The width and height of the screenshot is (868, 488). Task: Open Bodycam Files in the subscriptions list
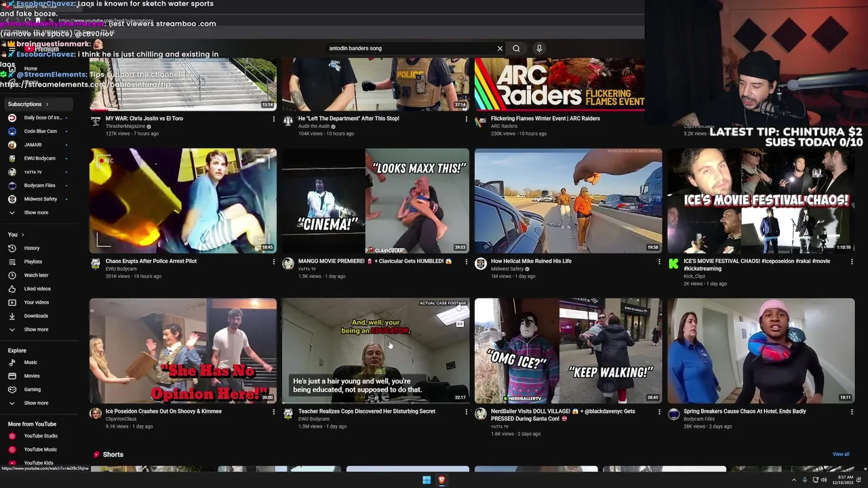39,185
